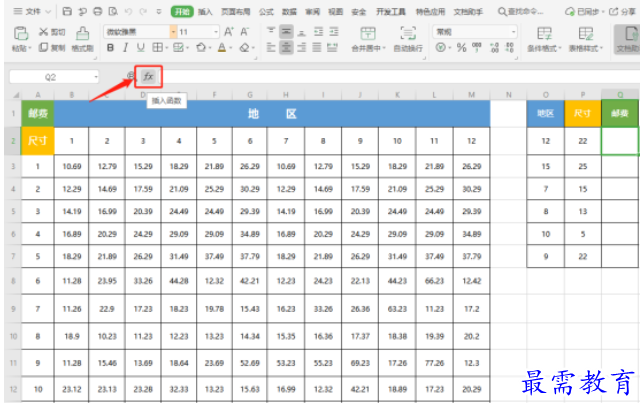Click the font color A swatch
The image size is (643, 414).
221,48
